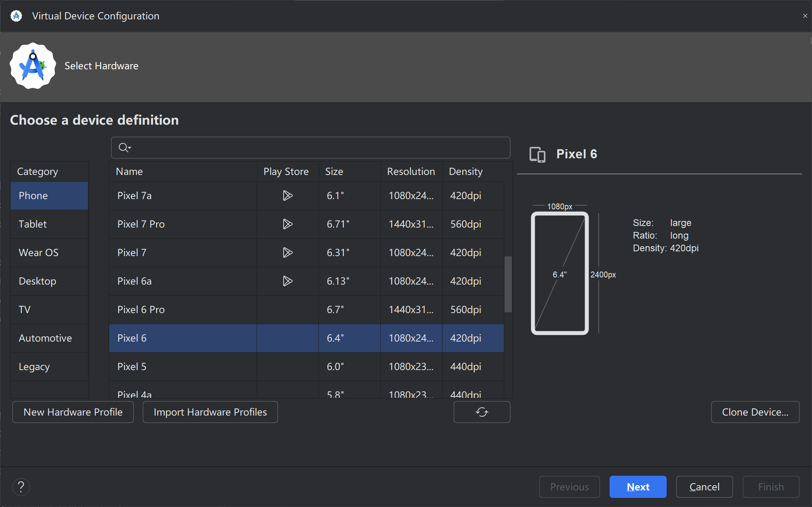Image resolution: width=812 pixels, height=507 pixels.
Task: Click the Pixel 6 device preview icon
Action: click(x=537, y=154)
